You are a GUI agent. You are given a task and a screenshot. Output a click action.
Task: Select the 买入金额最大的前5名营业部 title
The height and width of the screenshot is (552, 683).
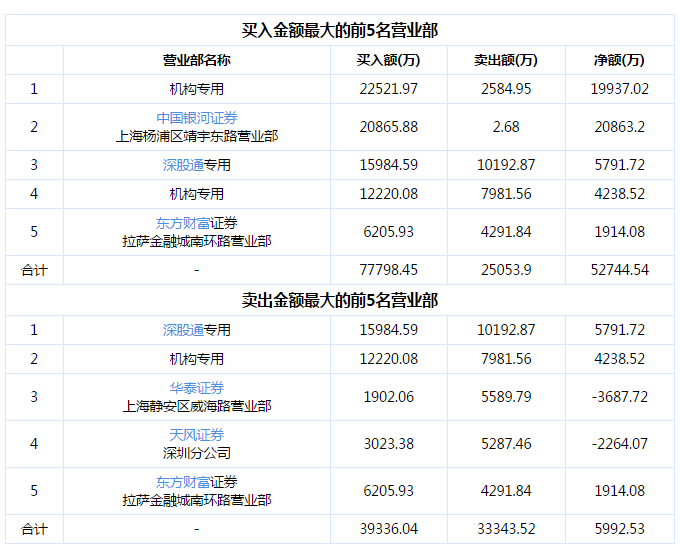[x=340, y=30]
